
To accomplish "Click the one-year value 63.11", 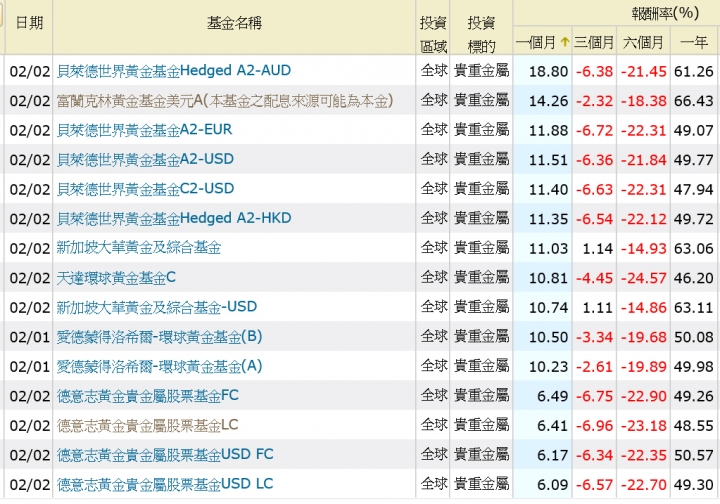I will click(694, 308).
